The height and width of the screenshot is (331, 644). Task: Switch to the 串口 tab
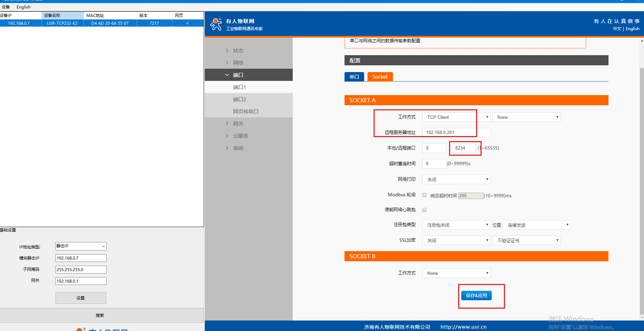354,77
